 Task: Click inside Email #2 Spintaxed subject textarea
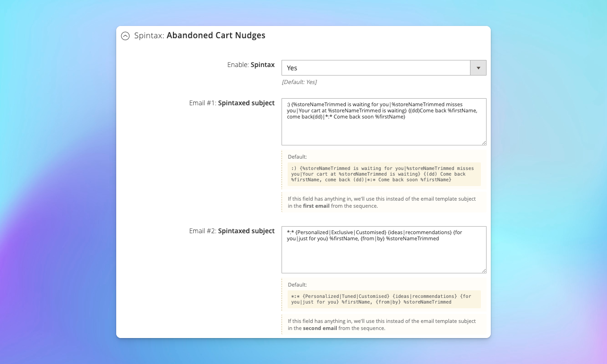tap(384, 250)
